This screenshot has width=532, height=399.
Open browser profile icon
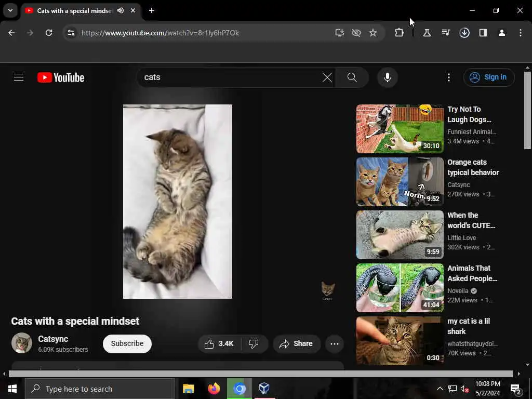point(501,33)
